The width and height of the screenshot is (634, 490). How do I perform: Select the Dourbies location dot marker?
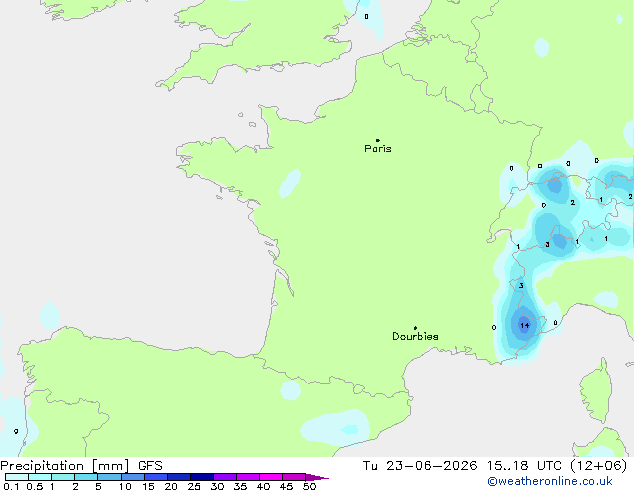(415, 328)
